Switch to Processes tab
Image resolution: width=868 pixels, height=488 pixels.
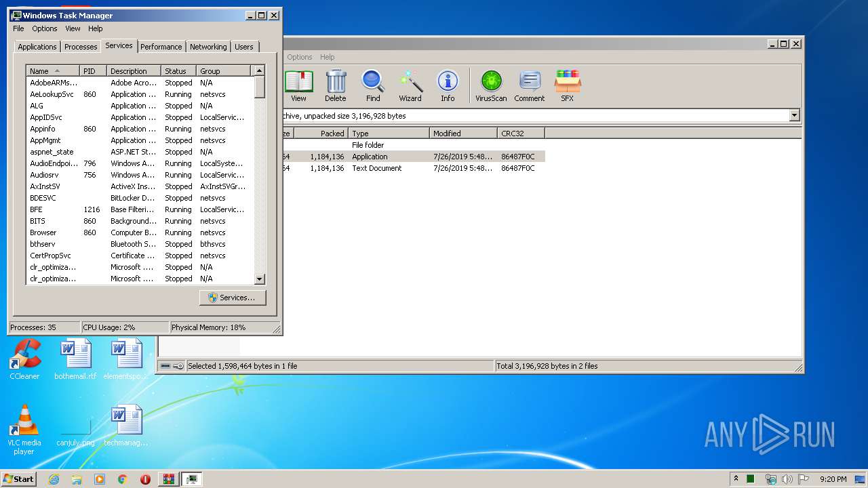click(81, 47)
